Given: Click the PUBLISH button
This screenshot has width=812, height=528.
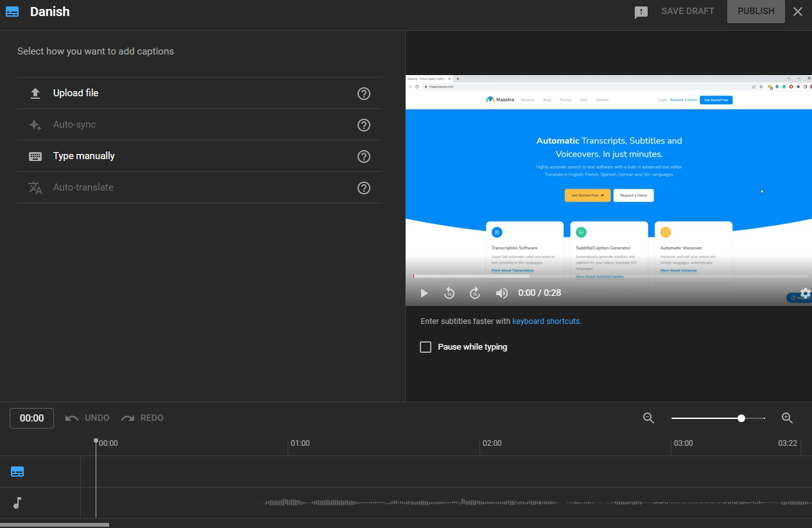Looking at the screenshot, I should point(756,12).
